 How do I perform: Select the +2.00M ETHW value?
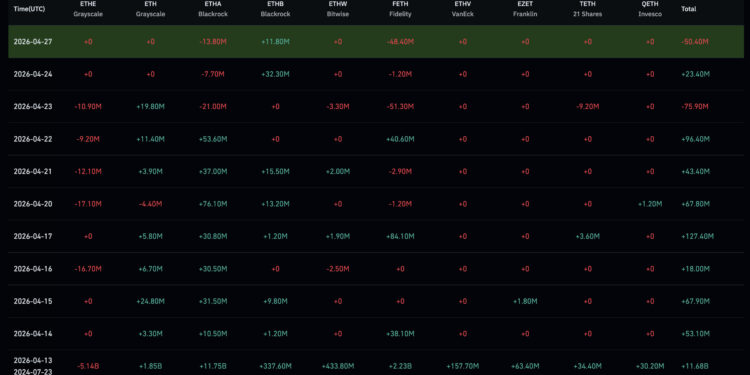click(x=338, y=171)
